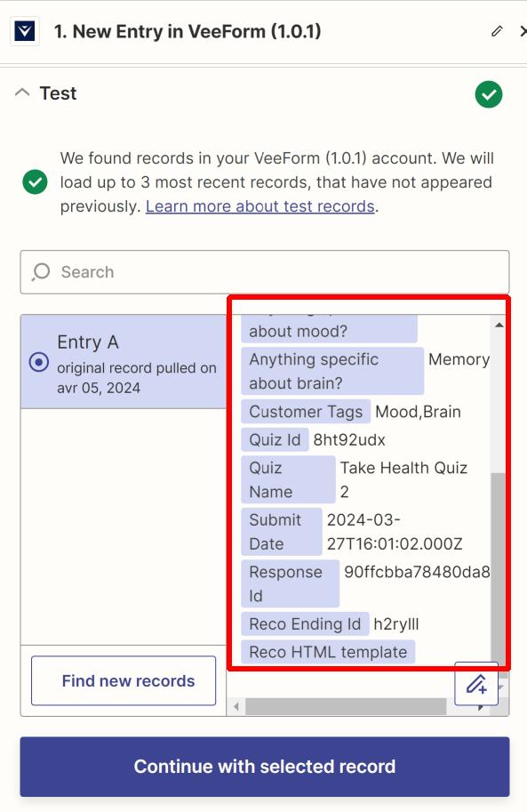Click the left arrow of horizontal scrollbar

[236, 706]
